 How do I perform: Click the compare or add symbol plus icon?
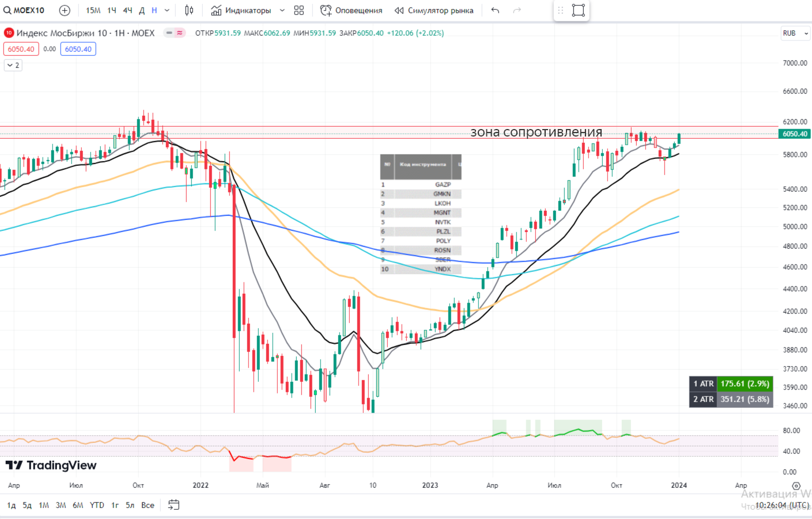coord(65,10)
